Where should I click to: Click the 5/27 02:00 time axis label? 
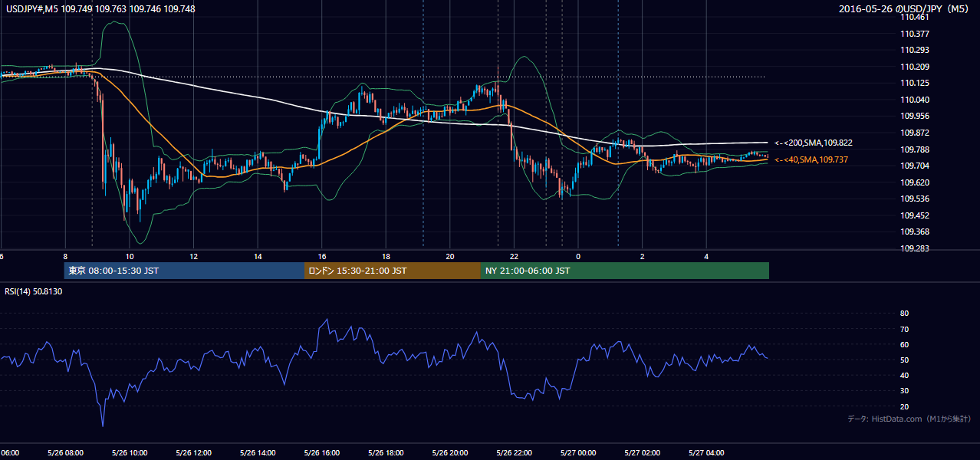click(x=642, y=453)
